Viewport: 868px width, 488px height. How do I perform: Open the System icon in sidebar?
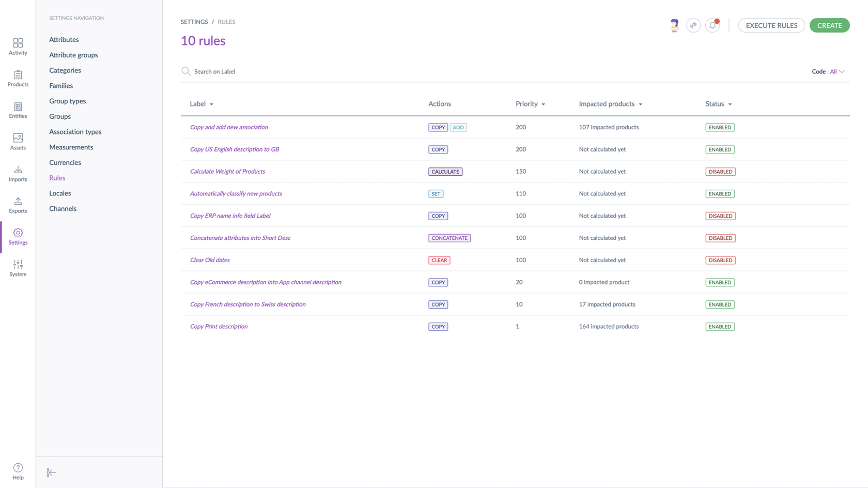tap(18, 268)
